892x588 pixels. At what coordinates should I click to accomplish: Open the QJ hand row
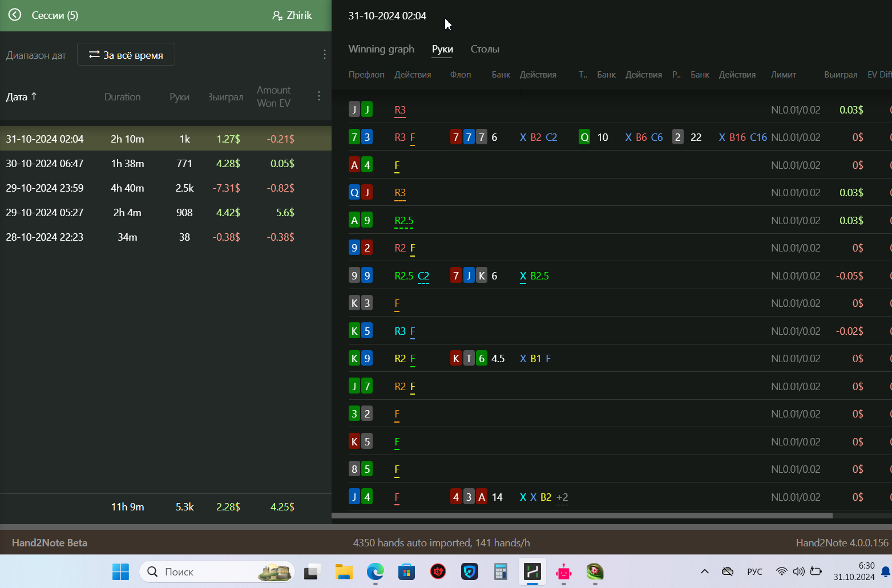pyautogui.click(x=620, y=192)
